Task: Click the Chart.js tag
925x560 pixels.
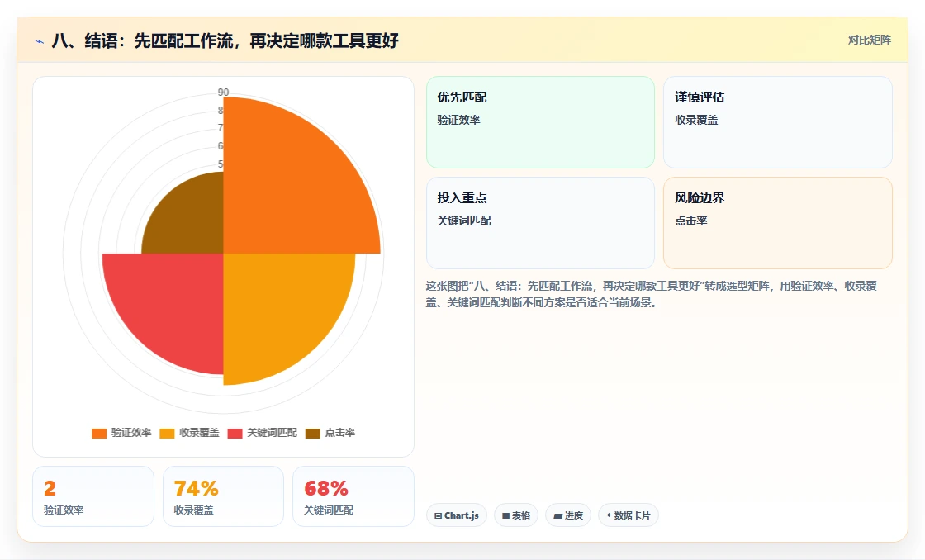Action: 457,515
